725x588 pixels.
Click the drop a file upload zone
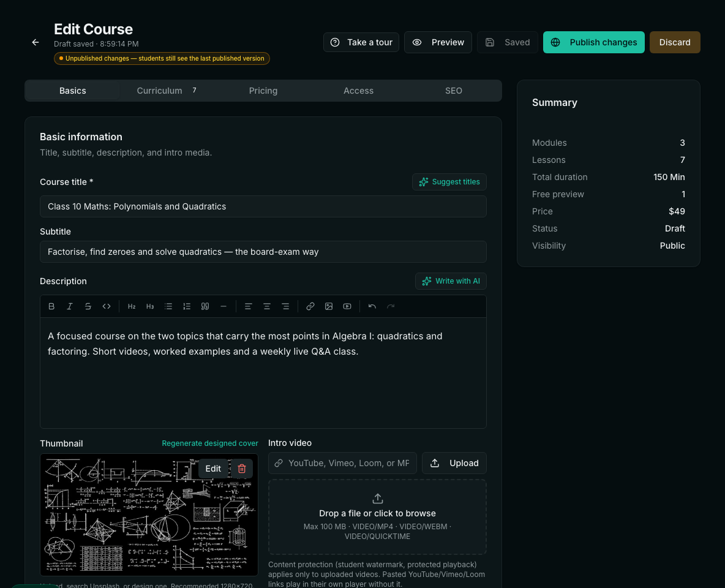pyautogui.click(x=377, y=517)
